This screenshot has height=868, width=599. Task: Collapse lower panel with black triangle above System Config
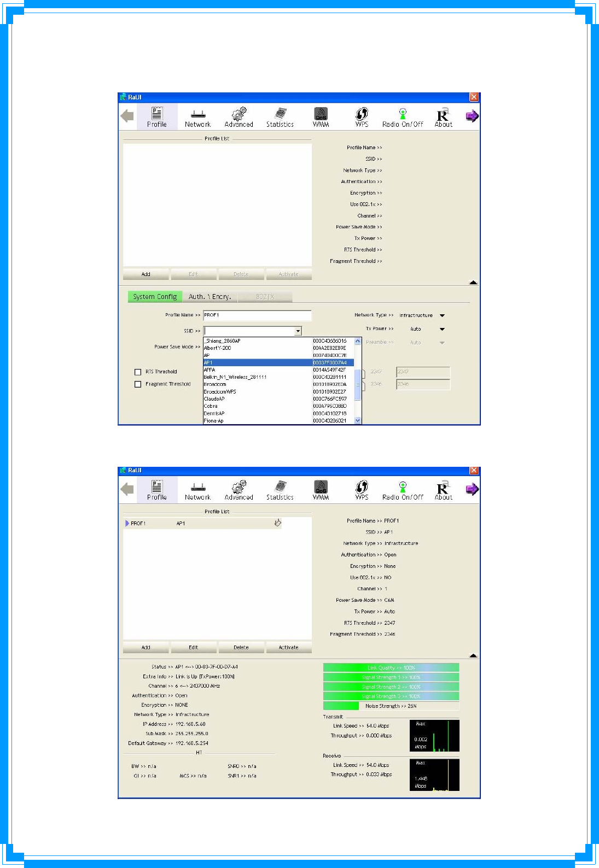tap(473, 283)
